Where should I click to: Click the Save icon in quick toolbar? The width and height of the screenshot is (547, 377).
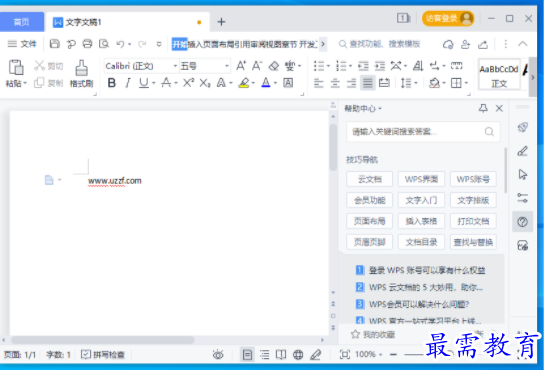[x=54, y=44]
